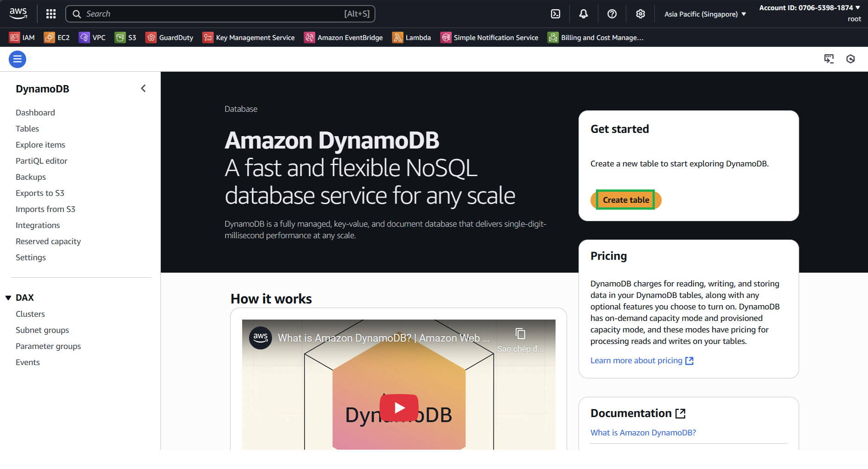This screenshot has width=868, height=469.
Task: Open Backups in the sidebar
Action: click(x=31, y=177)
